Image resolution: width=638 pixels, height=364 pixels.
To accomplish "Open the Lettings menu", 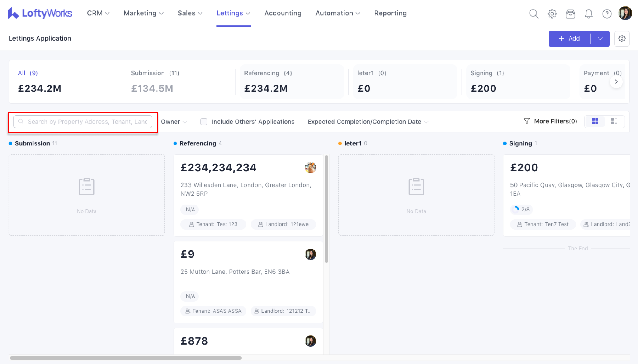I will point(233,13).
